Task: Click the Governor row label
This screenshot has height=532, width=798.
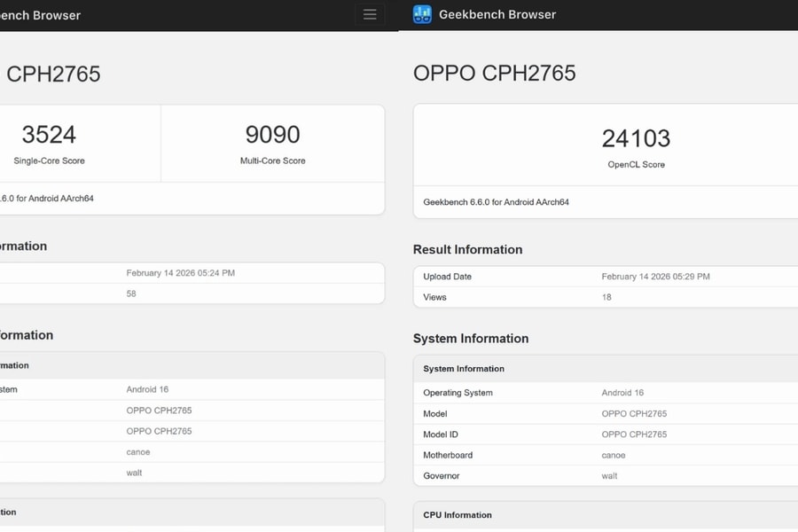Action: pyautogui.click(x=442, y=476)
